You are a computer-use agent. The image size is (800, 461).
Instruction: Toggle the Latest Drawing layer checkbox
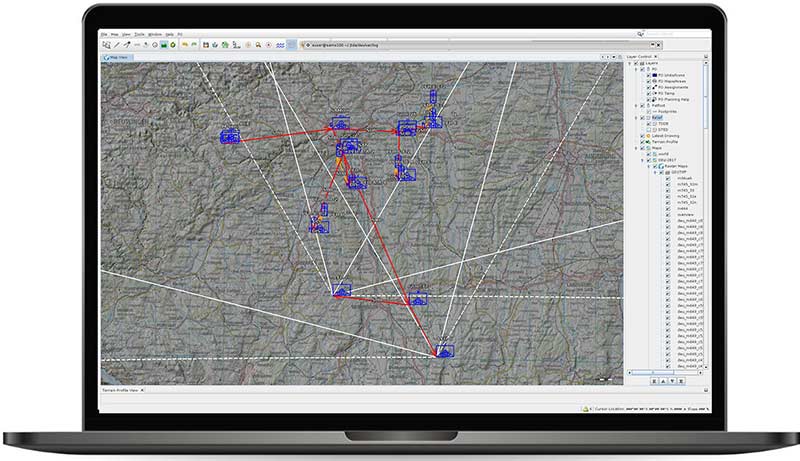pyautogui.click(x=643, y=136)
